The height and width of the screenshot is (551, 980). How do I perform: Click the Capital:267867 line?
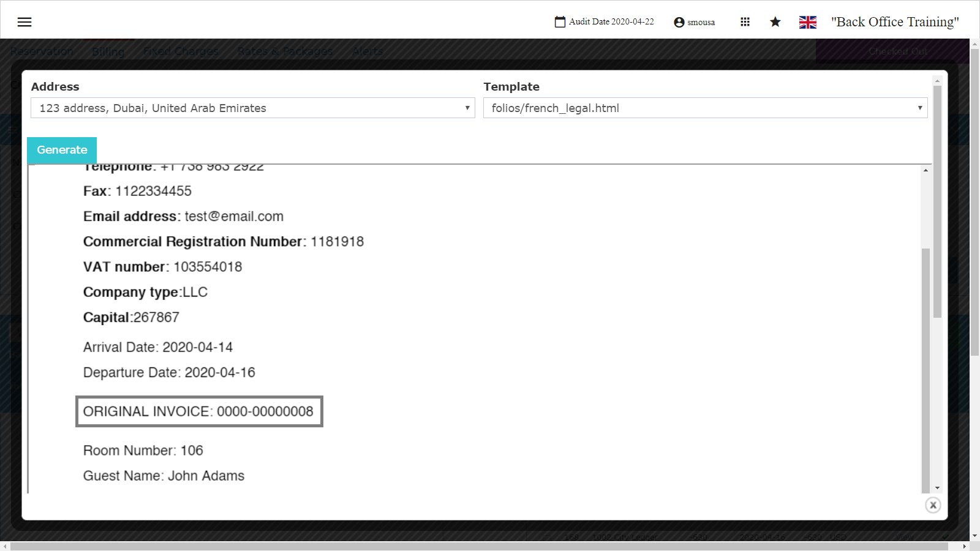131,318
